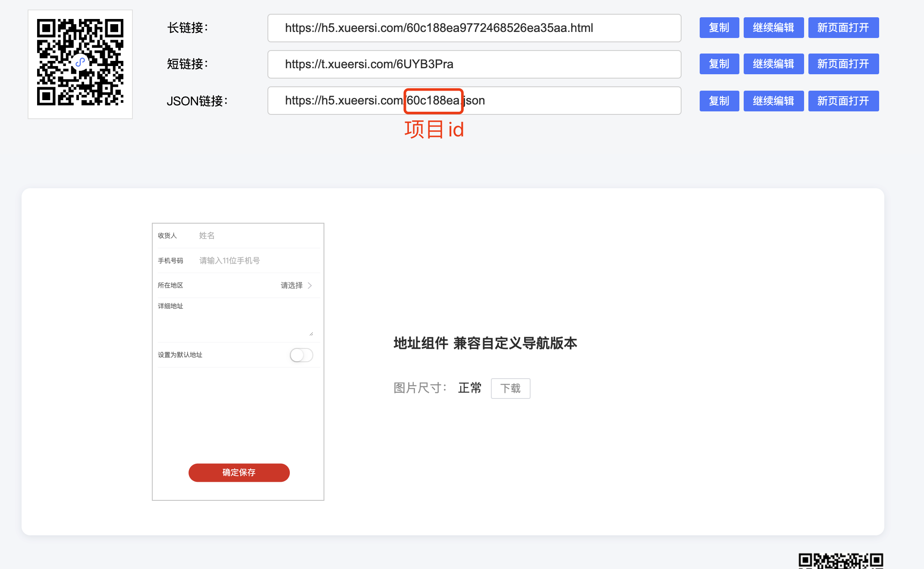The height and width of the screenshot is (569, 924).
Task: Continue editing via the long link row
Action: click(773, 28)
